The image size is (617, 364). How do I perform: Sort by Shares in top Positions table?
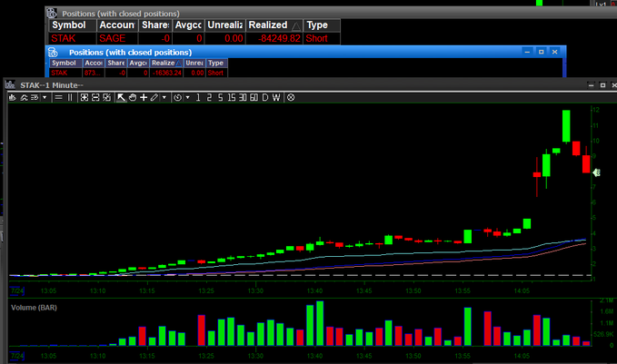[x=155, y=25]
